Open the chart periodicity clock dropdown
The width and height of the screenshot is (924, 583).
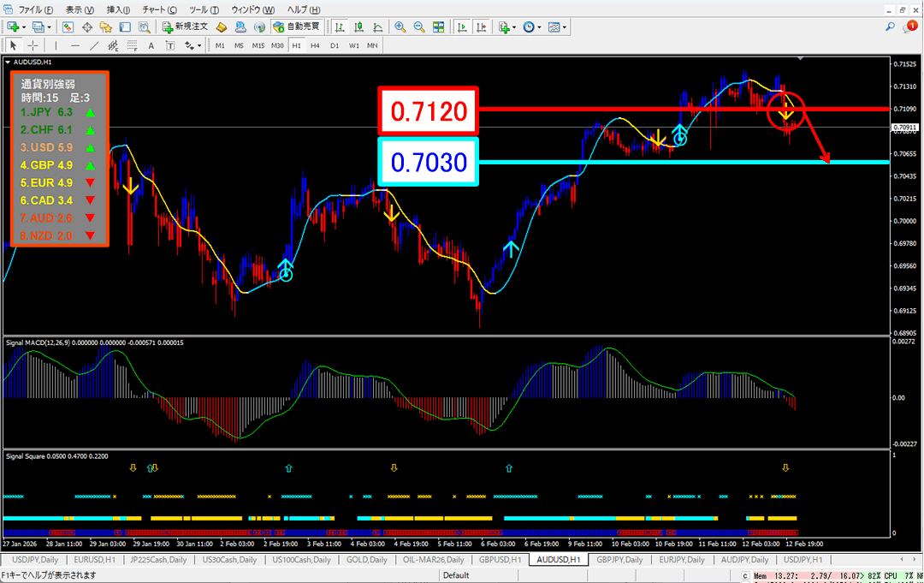pyautogui.click(x=539, y=27)
